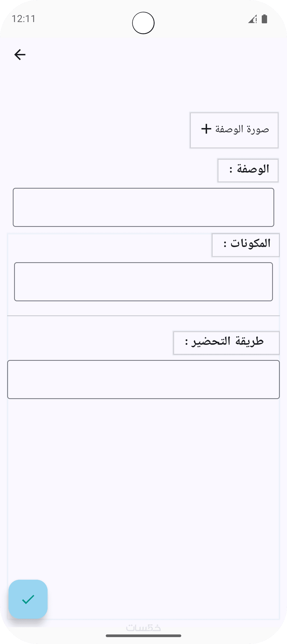Tap the "المكونات :" label
287x644 pixels.
246,245
